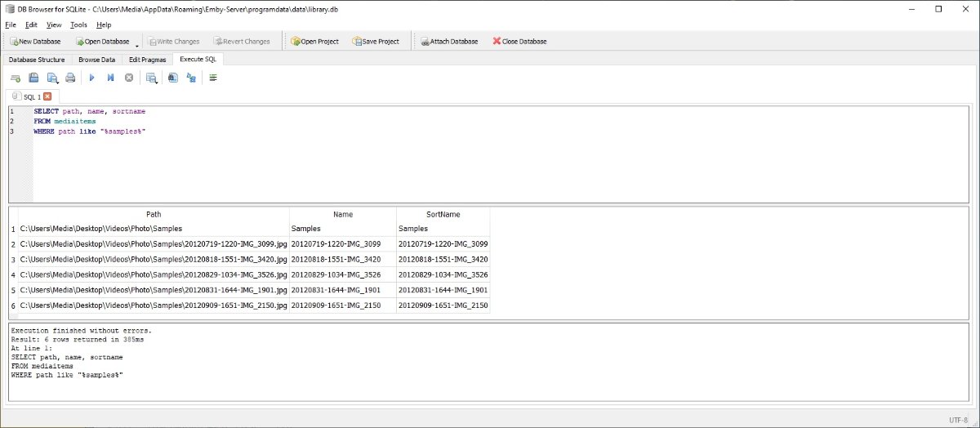
Task: Click New Database toolbar button
Action: click(x=35, y=41)
